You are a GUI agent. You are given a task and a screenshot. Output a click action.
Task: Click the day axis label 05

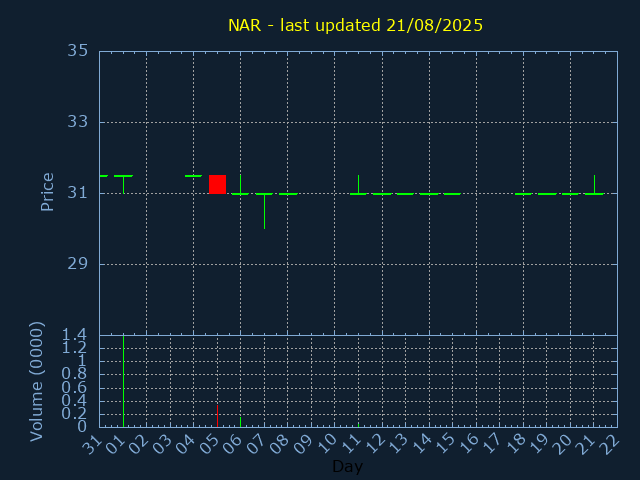coord(209,444)
